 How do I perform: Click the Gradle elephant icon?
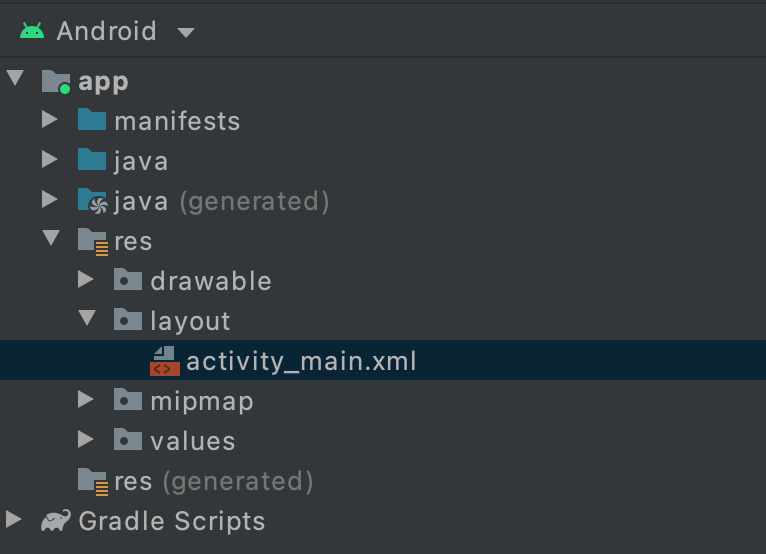56,521
